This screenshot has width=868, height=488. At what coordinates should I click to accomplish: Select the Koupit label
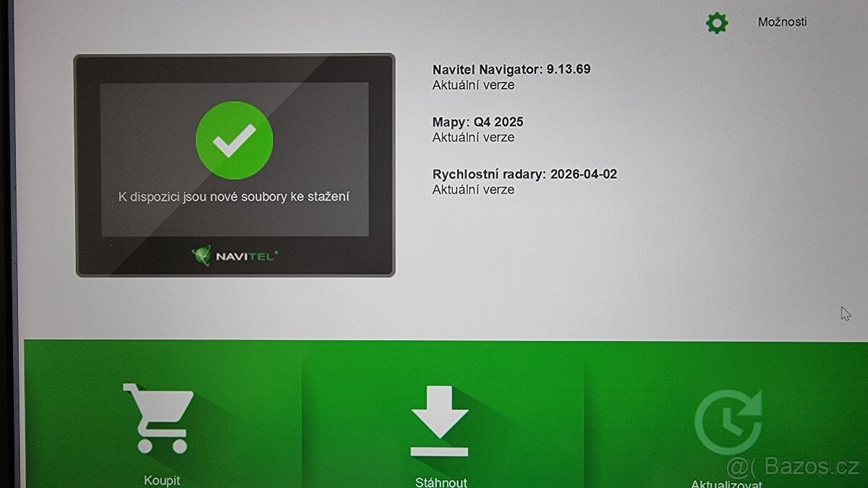pyautogui.click(x=162, y=480)
